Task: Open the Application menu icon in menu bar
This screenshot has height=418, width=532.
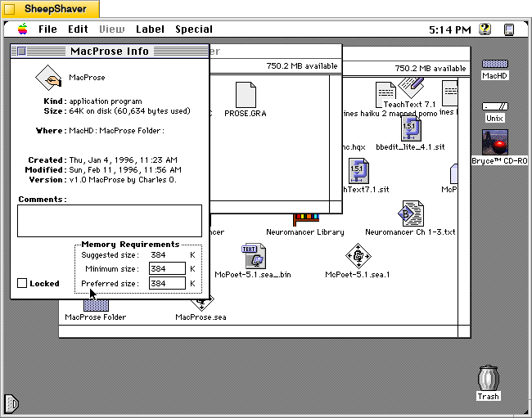Action: coord(509,29)
